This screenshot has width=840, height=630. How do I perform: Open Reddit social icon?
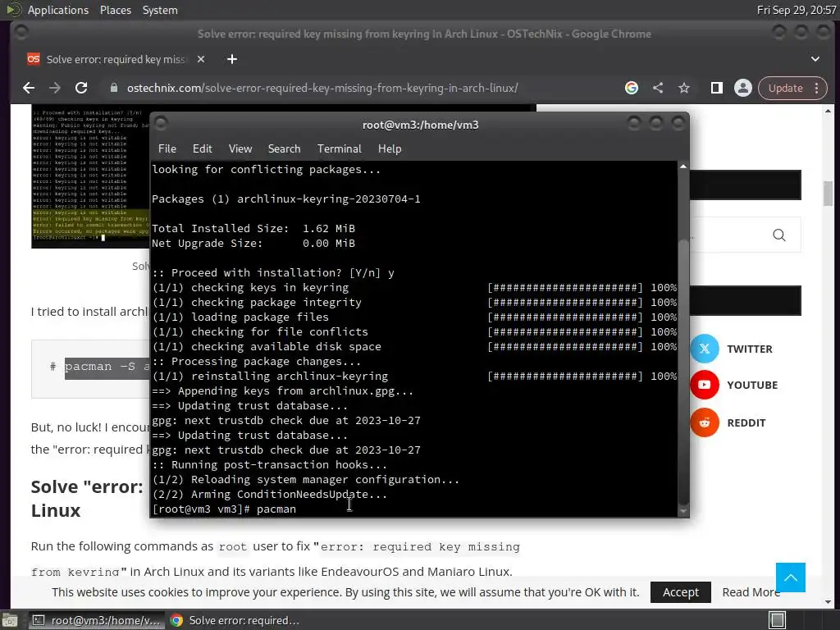(705, 422)
